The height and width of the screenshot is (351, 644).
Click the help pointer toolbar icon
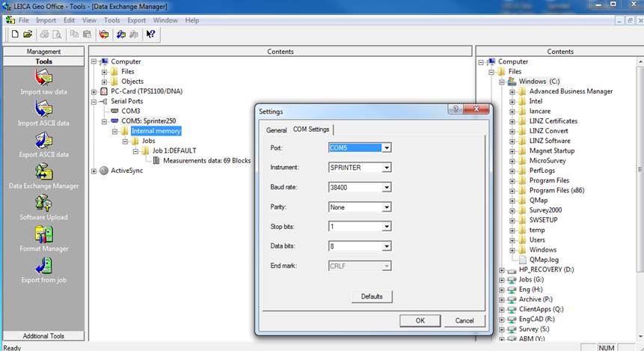150,34
